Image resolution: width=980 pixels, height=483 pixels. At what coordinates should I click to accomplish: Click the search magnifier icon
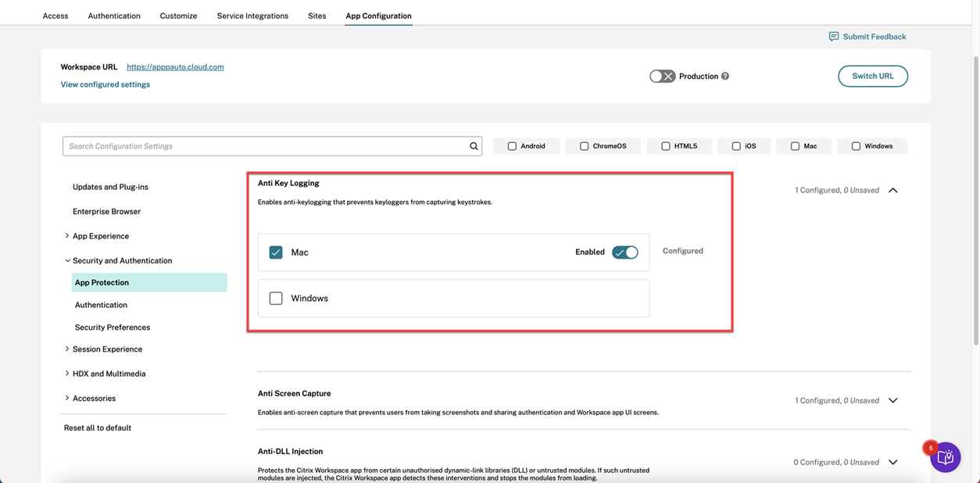click(474, 146)
